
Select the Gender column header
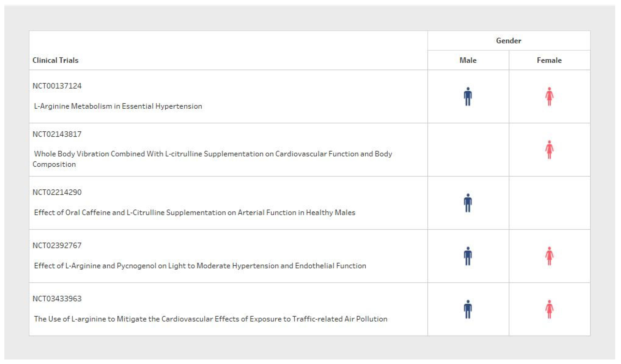pos(508,41)
